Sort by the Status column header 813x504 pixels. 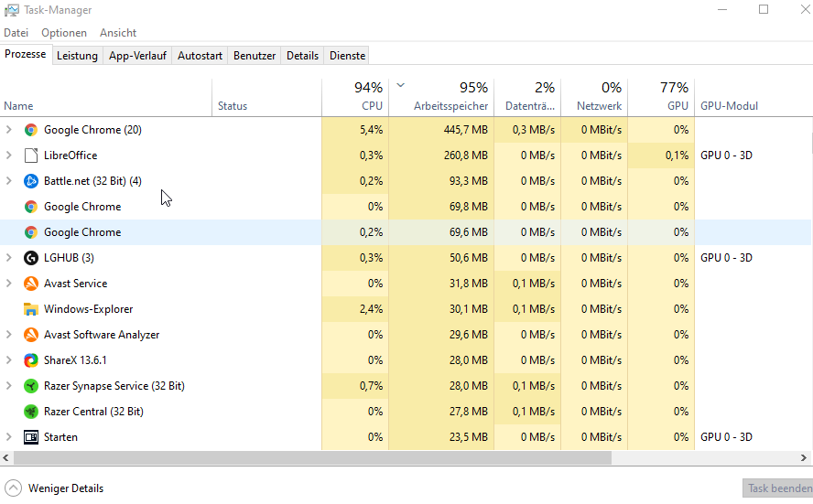[266, 98]
